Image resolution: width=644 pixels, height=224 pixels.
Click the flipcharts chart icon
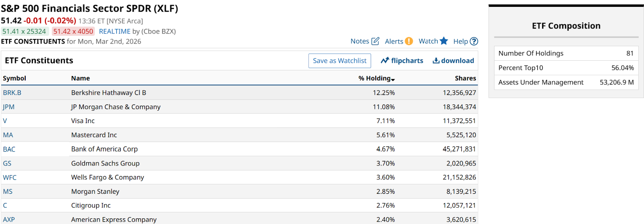click(385, 60)
